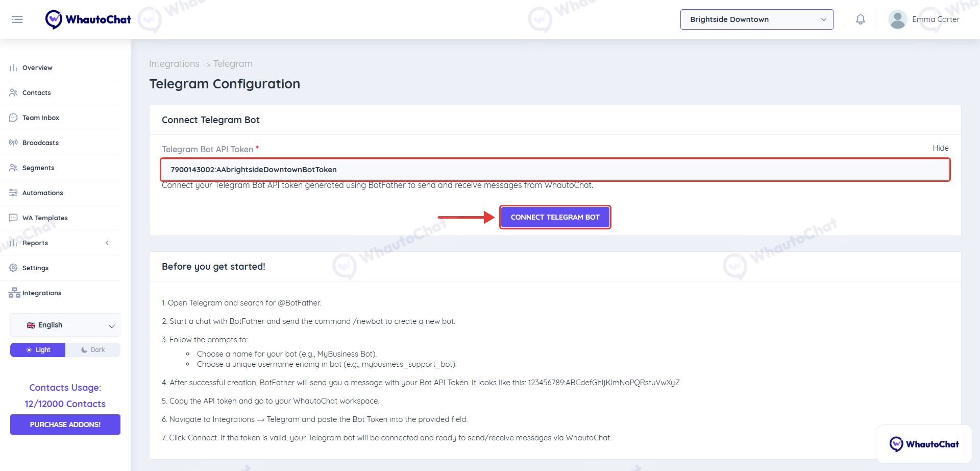Click the WhautoChat chat widget

(x=924, y=444)
